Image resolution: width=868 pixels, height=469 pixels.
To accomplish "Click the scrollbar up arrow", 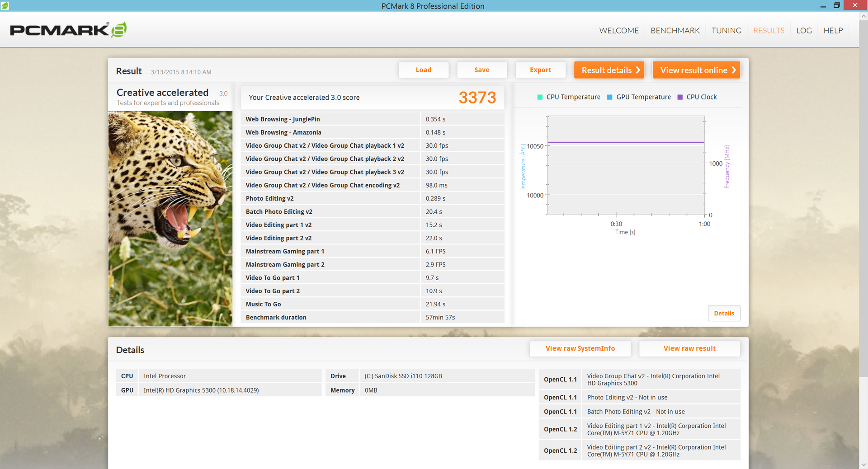I will pyautogui.click(x=863, y=16).
